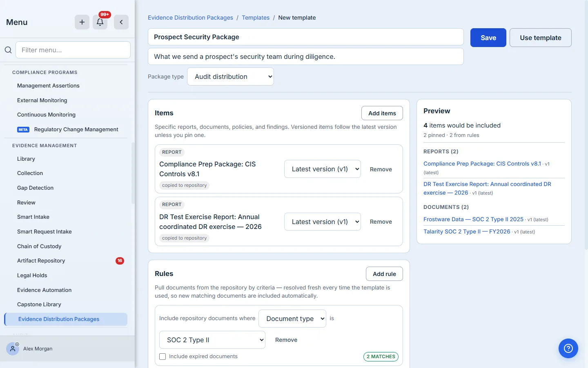
Task: Open Compliance Prep Package preview link
Action: pos(482,164)
